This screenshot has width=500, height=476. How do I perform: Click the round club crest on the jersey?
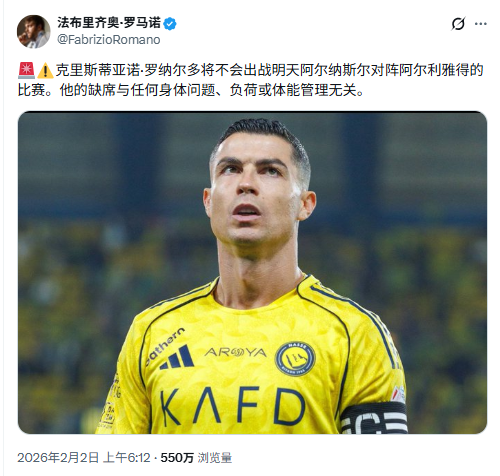point(295,358)
